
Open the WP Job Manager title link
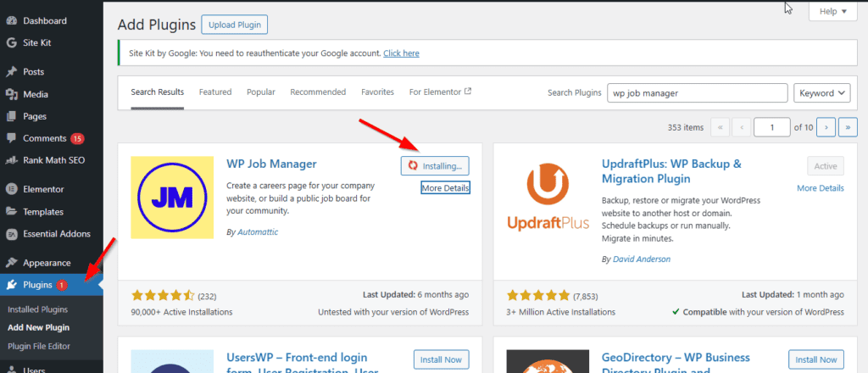point(272,164)
